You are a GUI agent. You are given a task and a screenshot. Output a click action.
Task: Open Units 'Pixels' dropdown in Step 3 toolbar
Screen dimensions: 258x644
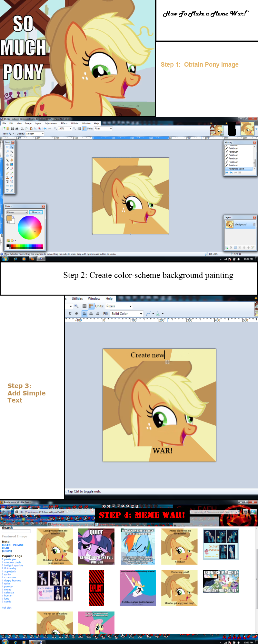click(119, 306)
